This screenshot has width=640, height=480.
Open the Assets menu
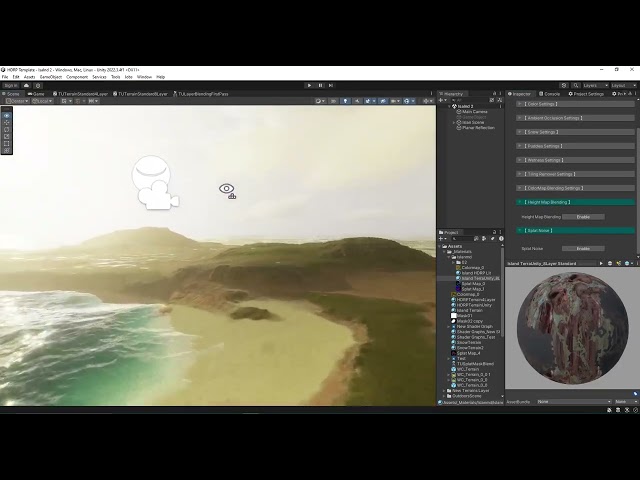pyautogui.click(x=29, y=77)
